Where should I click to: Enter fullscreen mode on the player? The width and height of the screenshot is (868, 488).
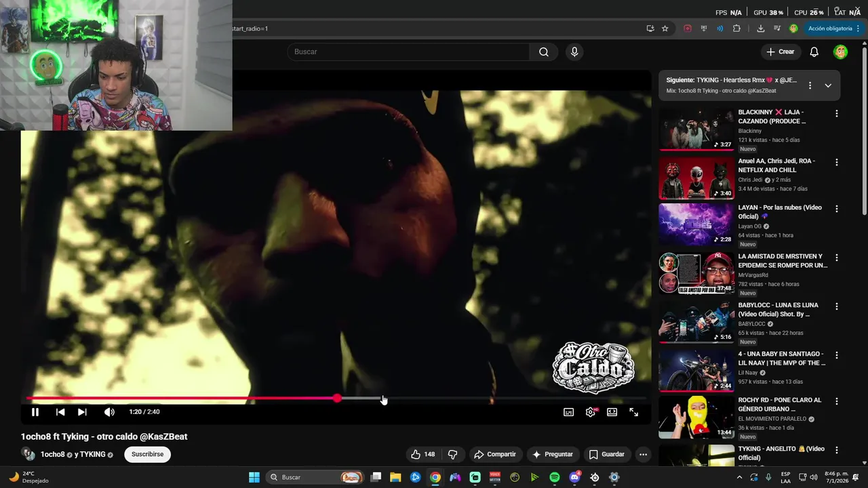point(634,412)
